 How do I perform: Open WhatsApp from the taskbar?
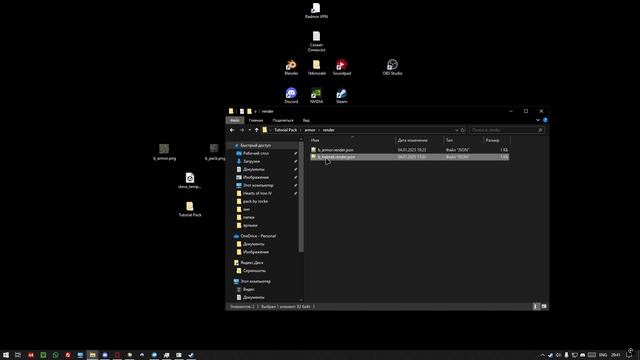(x=56, y=355)
